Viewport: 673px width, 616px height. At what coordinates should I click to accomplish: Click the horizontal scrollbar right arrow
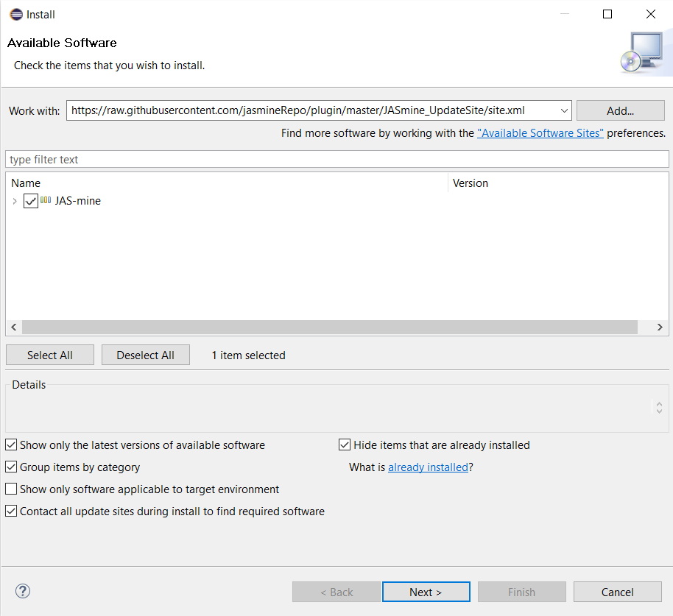click(x=660, y=328)
